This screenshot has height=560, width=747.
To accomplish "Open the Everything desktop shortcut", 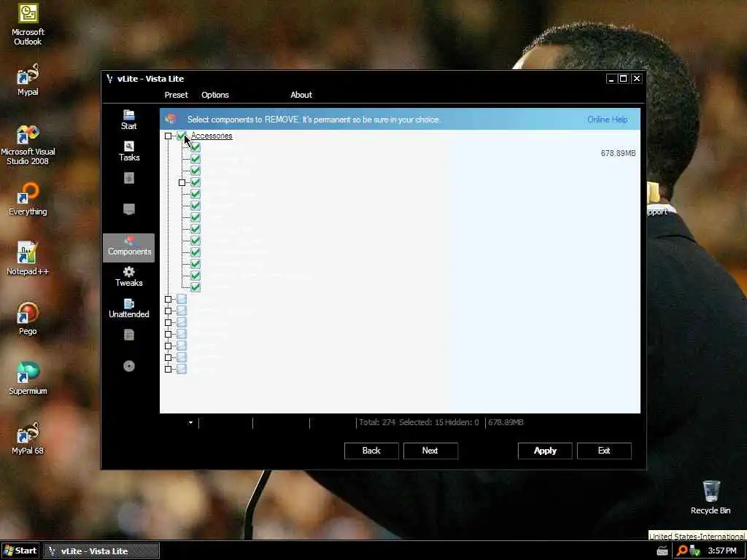I will pos(28,200).
